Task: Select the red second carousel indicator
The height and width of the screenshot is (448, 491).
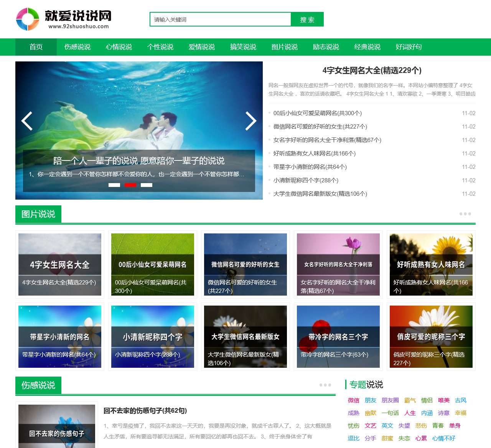Action: 130,185
